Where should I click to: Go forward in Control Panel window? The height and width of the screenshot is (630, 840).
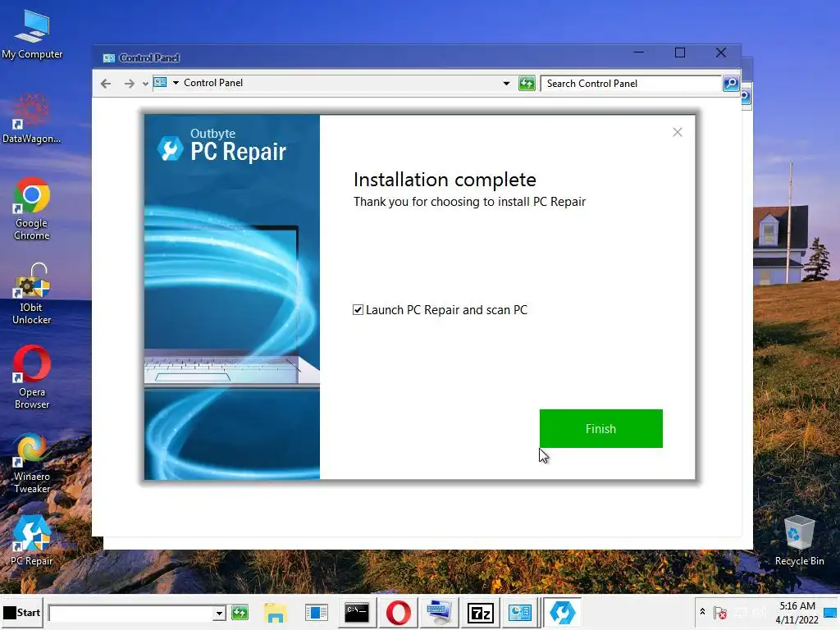(129, 84)
